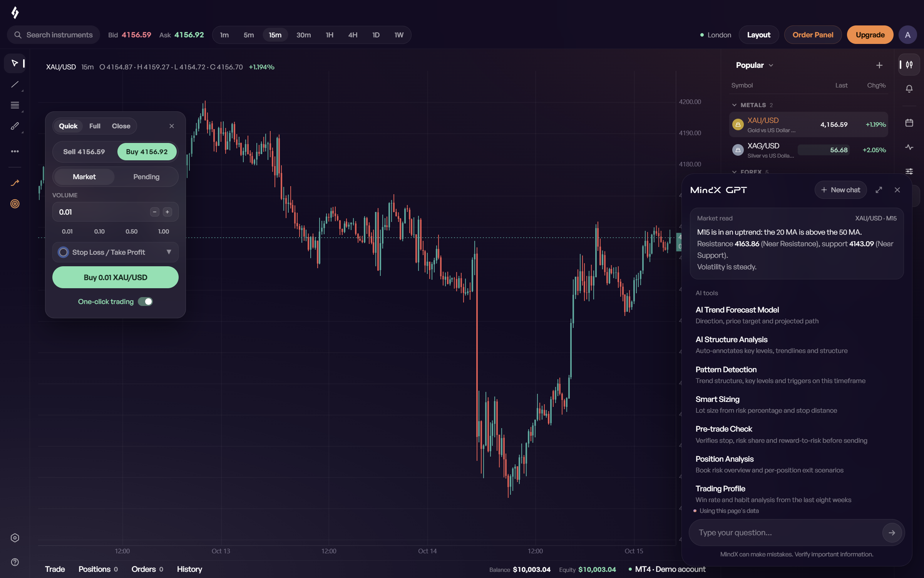Switch to the Full order tab
Image resolution: width=924 pixels, height=578 pixels.
(95, 126)
